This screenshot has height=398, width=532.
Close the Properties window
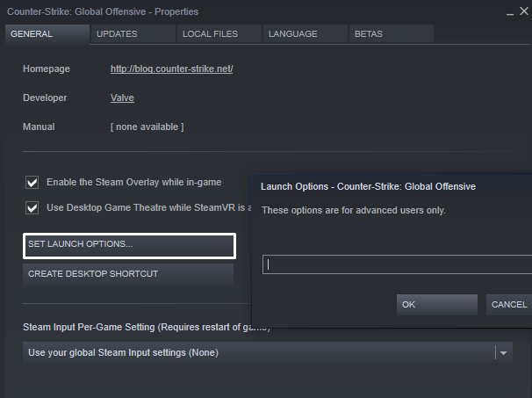(524, 11)
